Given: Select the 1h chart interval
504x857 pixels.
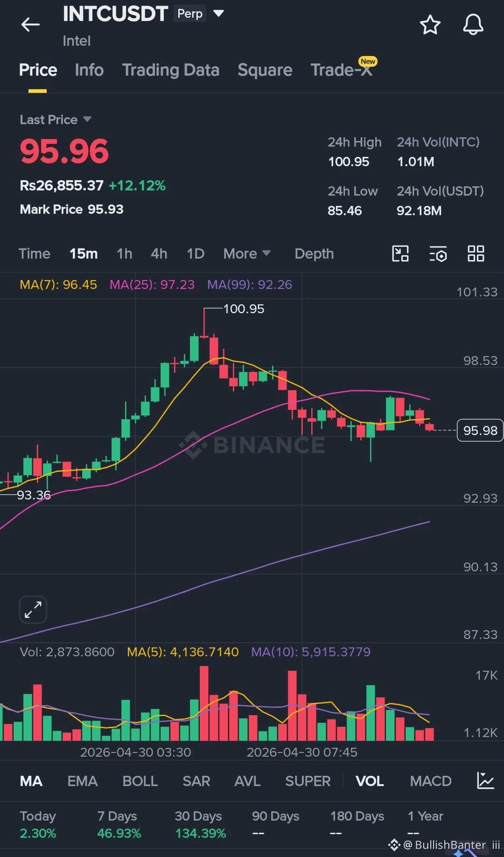Looking at the screenshot, I should click(x=125, y=253).
